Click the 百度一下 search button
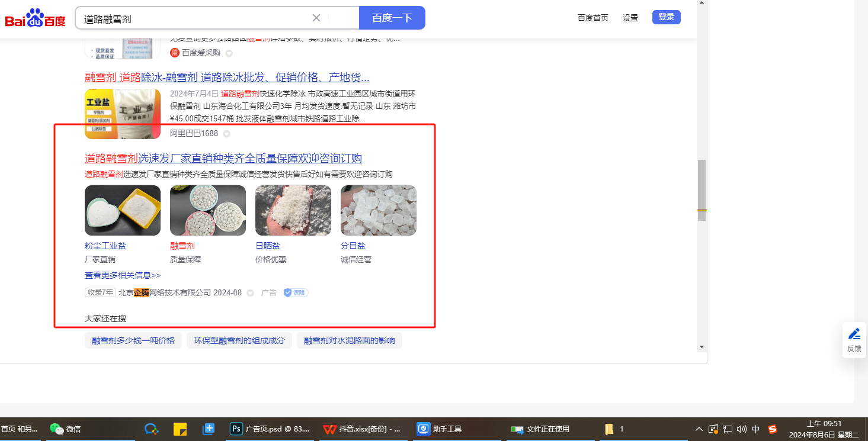868x441 pixels. [392, 18]
